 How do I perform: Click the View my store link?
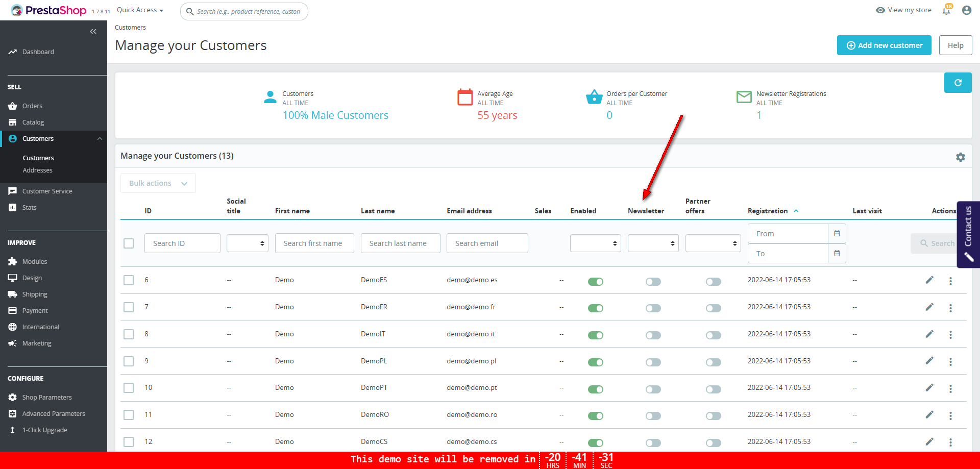point(903,10)
